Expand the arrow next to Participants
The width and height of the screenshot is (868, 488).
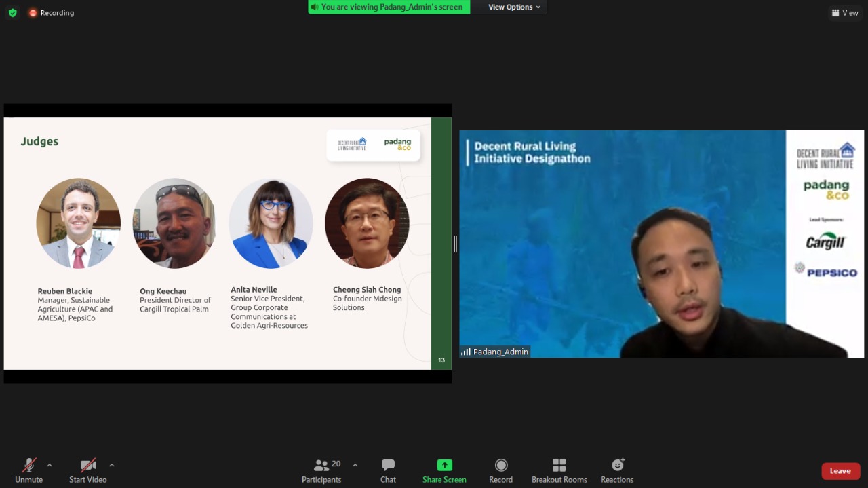(x=355, y=465)
